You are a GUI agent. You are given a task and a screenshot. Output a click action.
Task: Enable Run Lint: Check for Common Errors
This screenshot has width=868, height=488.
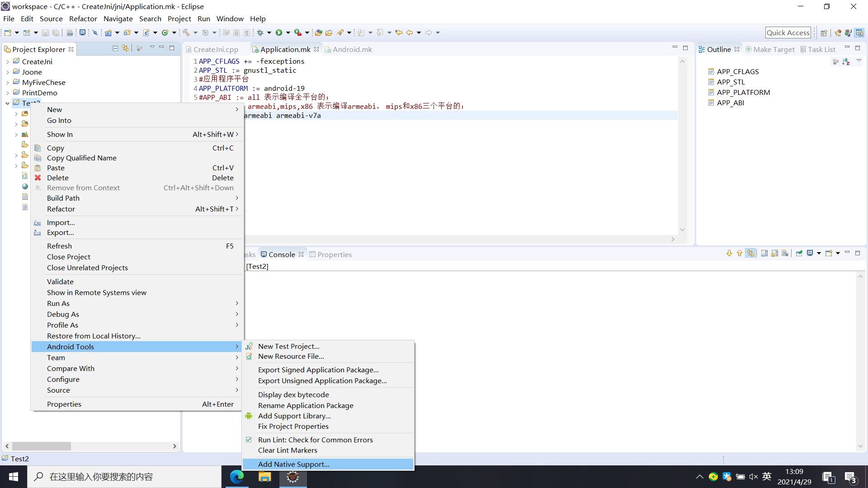tap(315, 440)
